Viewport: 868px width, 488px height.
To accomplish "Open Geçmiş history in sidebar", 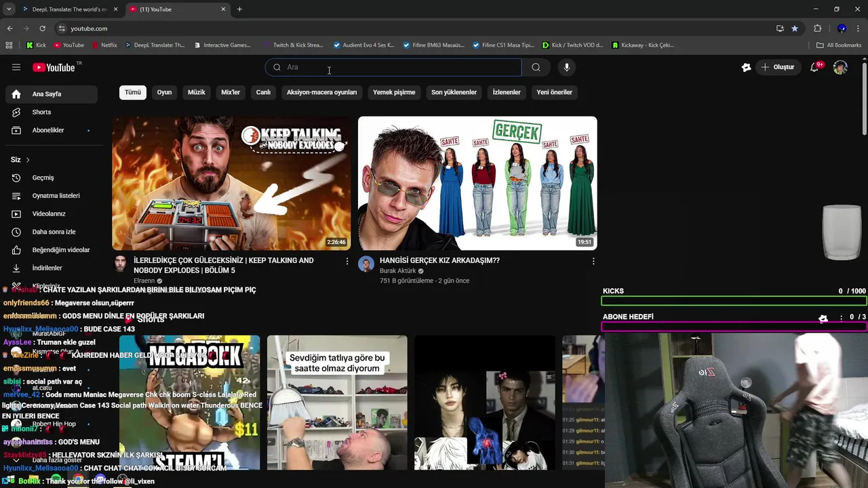I will [51, 178].
